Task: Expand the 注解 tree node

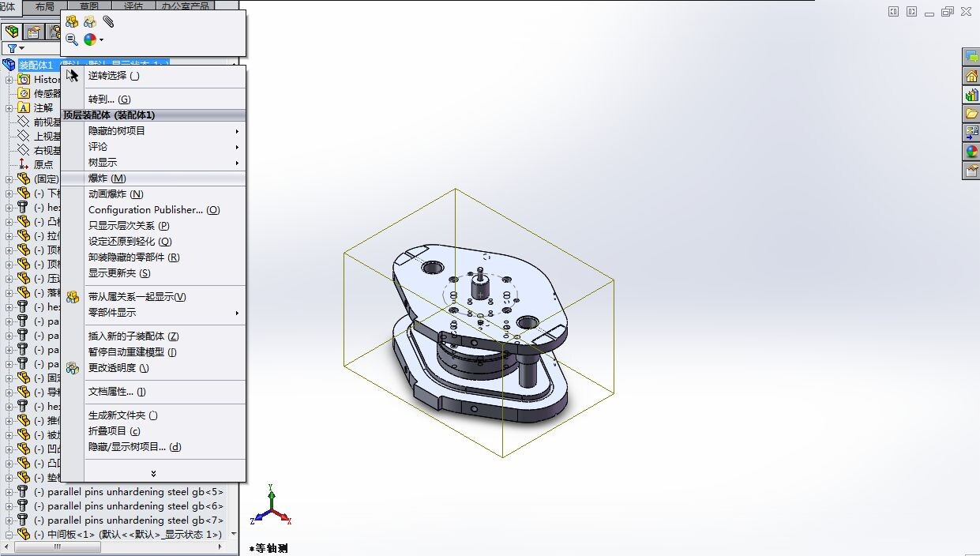Action: pyautogui.click(x=9, y=108)
